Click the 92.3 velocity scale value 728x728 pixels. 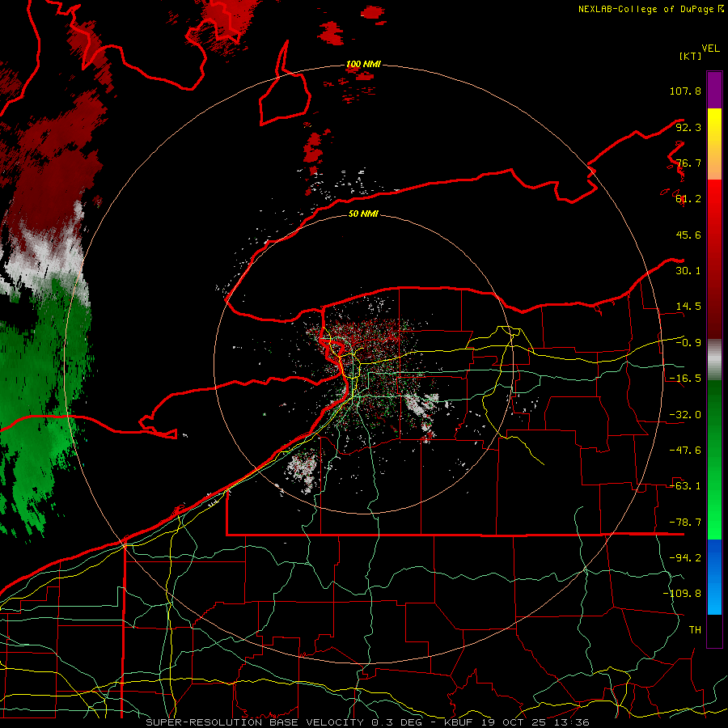point(688,127)
